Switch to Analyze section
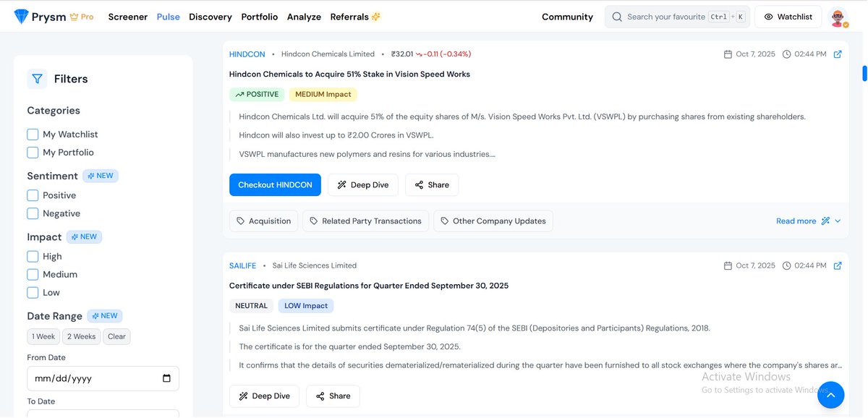The height and width of the screenshot is (418, 868). coord(304,17)
